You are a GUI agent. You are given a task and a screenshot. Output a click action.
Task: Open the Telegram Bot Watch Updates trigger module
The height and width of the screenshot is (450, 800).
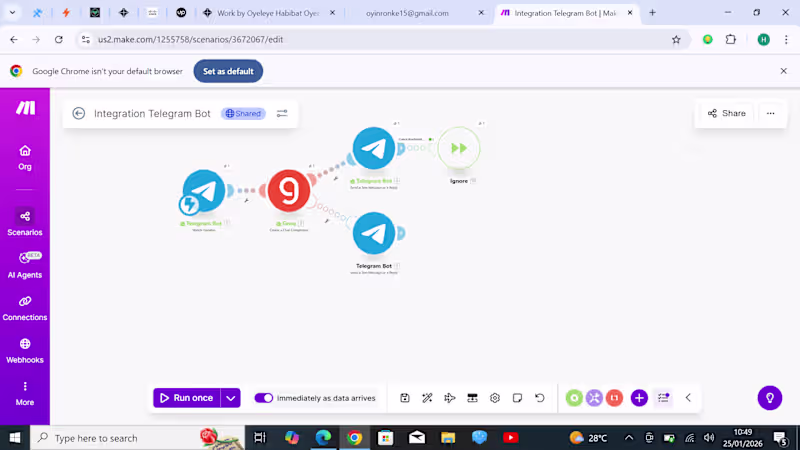[x=204, y=190]
